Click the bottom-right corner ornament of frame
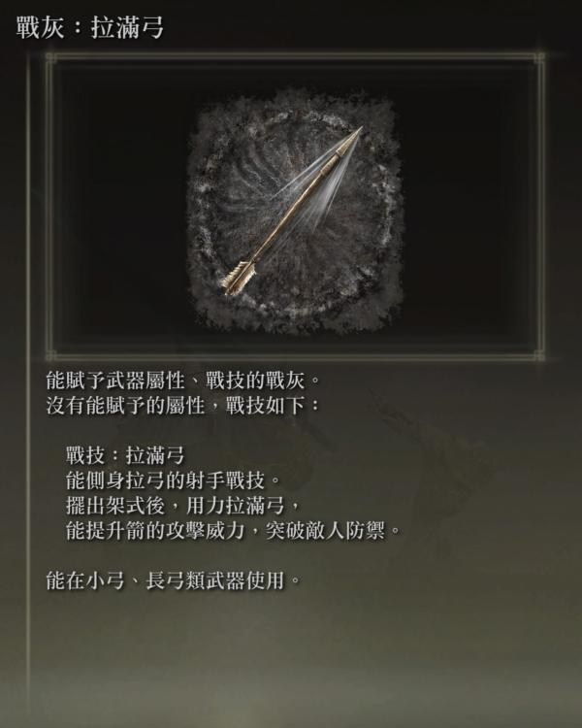The image size is (582, 728). 539,355
